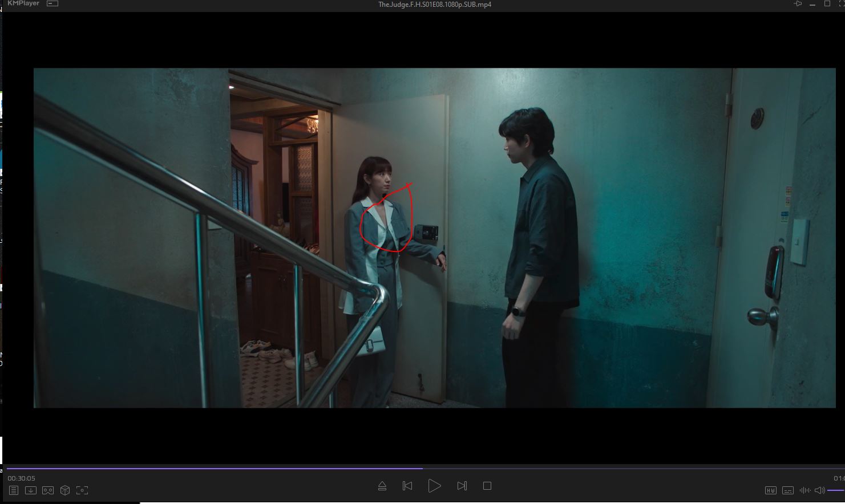The width and height of the screenshot is (845, 504).
Task: Click the 3D cube icon
Action: [65, 490]
